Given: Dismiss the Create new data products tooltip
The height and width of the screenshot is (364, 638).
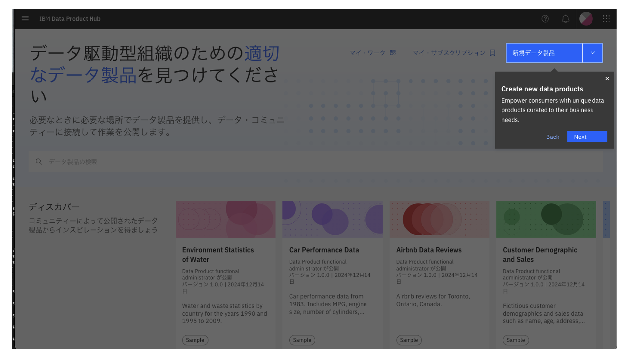Looking at the screenshot, I should (607, 78).
